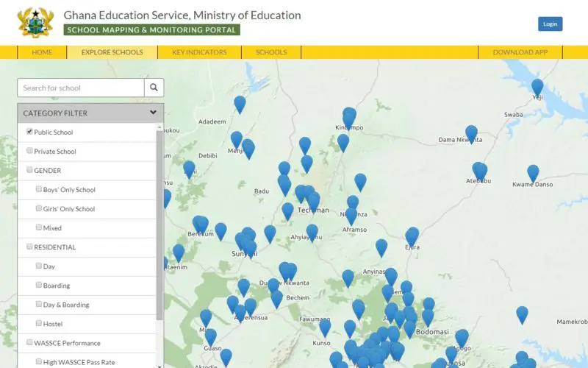Enable the Private School checkbox
Viewport: 588px width, 368px height.
tap(29, 151)
